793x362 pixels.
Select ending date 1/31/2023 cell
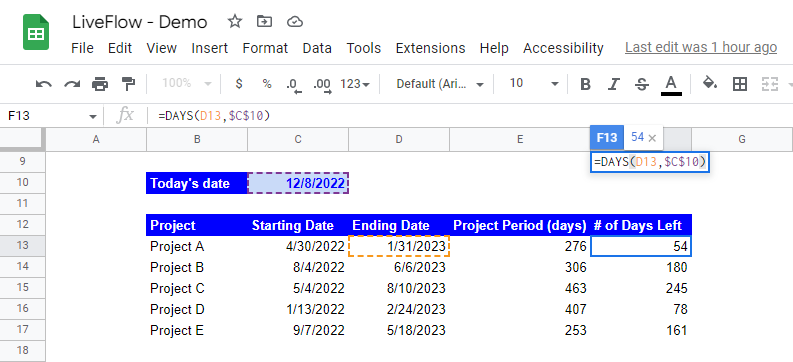pyautogui.click(x=399, y=246)
